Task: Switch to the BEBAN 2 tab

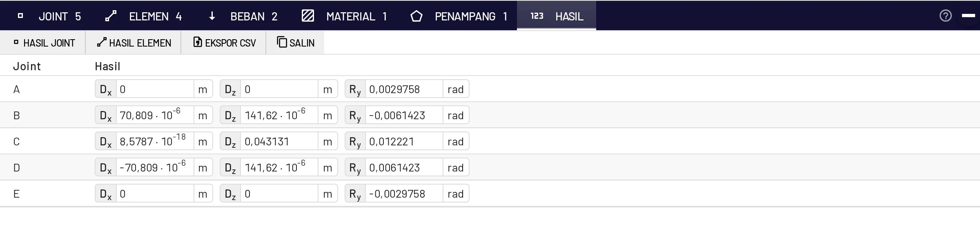Action: [x=243, y=16]
